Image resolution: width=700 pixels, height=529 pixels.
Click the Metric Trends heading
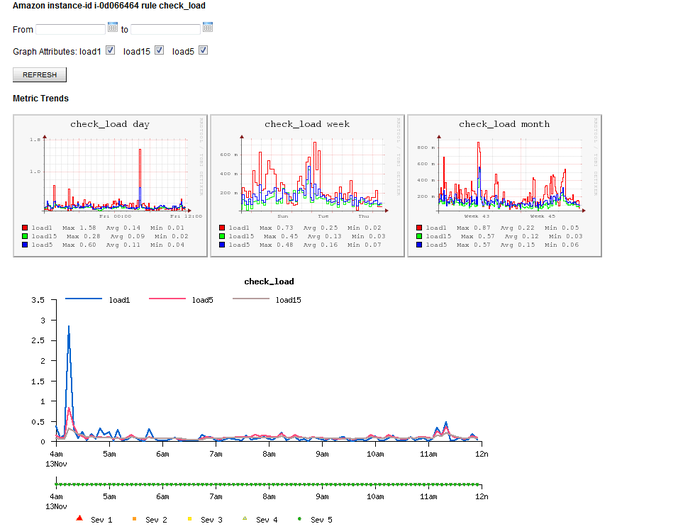[x=41, y=98]
